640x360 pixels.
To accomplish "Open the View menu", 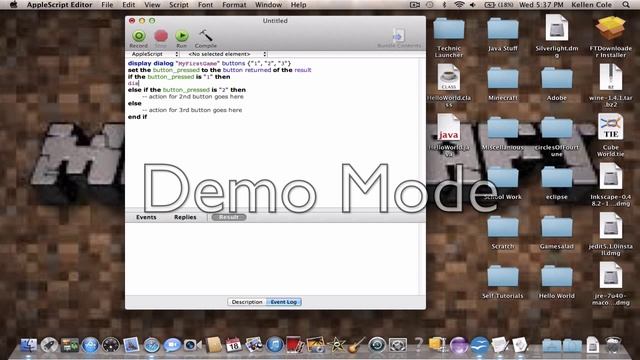I will (152, 5).
